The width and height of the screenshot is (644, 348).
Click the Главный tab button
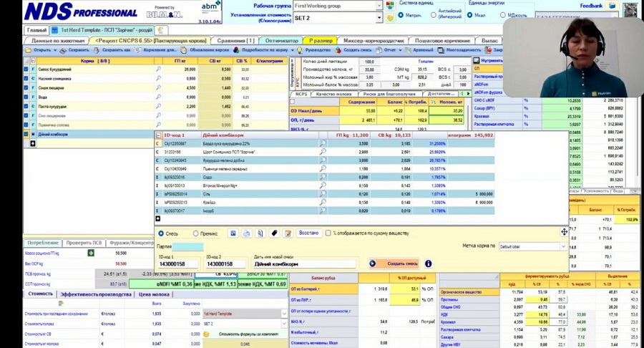tap(36, 30)
